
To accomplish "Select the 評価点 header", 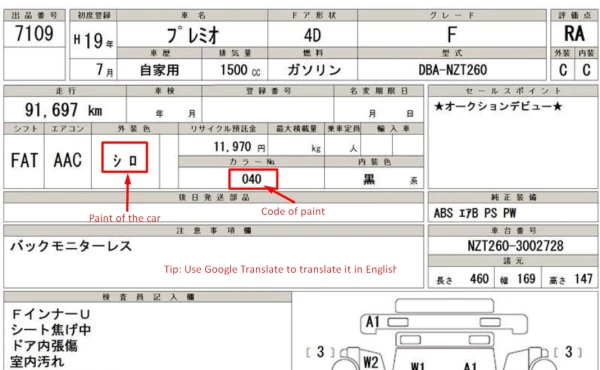I will (x=575, y=16).
